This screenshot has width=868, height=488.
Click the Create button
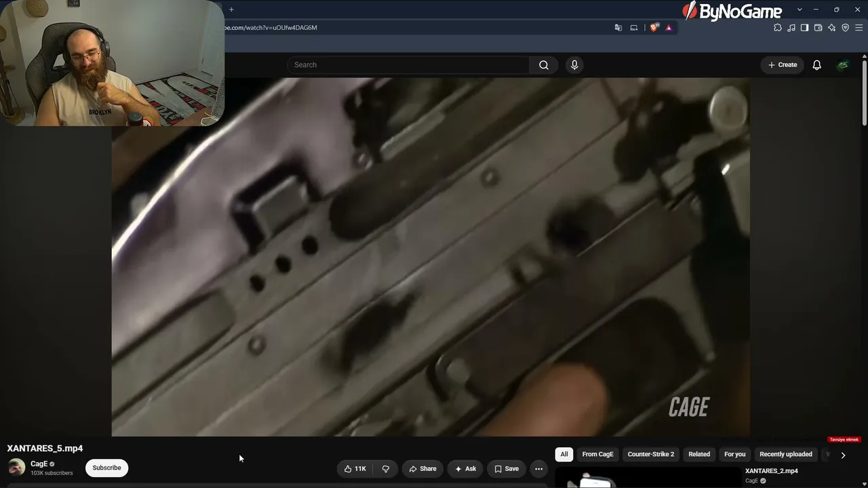(x=783, y=65)
